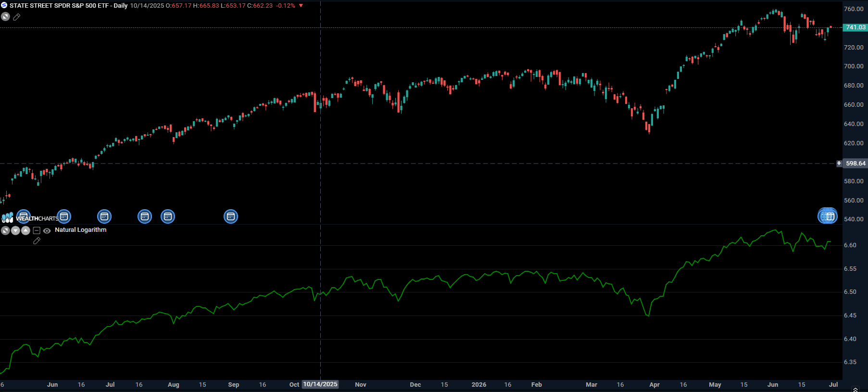Click the Apr label on time axis

pos(654,385)
